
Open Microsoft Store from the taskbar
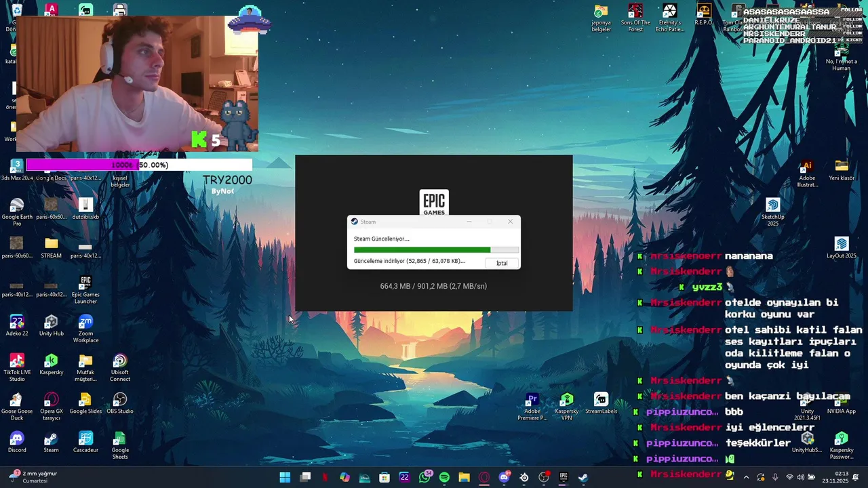[384, 477]
